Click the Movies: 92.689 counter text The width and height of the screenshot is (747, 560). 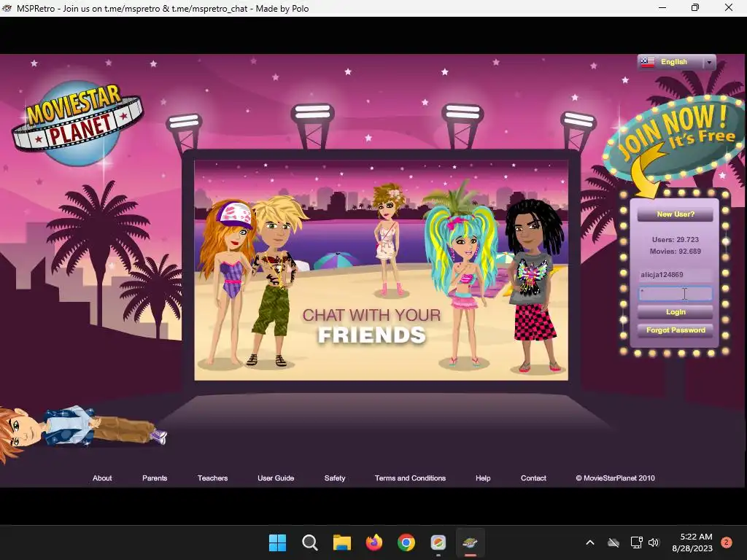(675, 252)
